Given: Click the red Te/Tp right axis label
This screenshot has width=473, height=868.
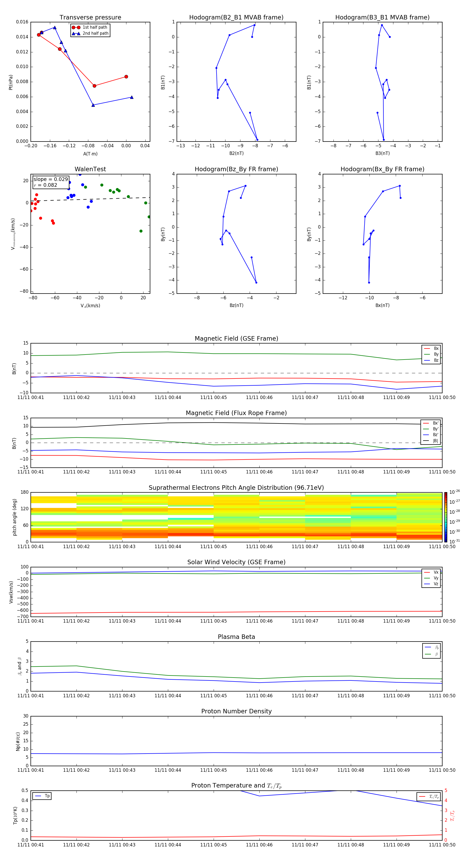Looking at the screenshot, I should click(x=452, y=815).
